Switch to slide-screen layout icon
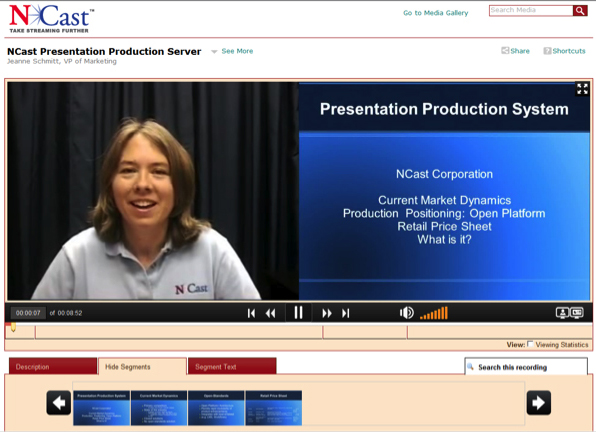 click(577, 313)
